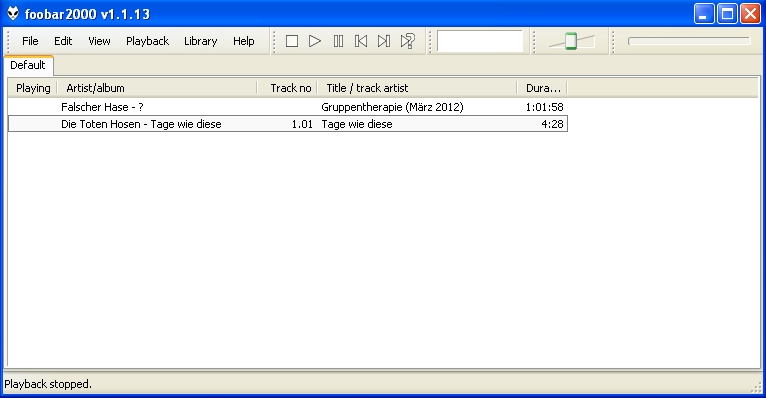Viewport: 766px width, 398px height.
Task: Select the Default playlist tab
Action: point(28,65)
